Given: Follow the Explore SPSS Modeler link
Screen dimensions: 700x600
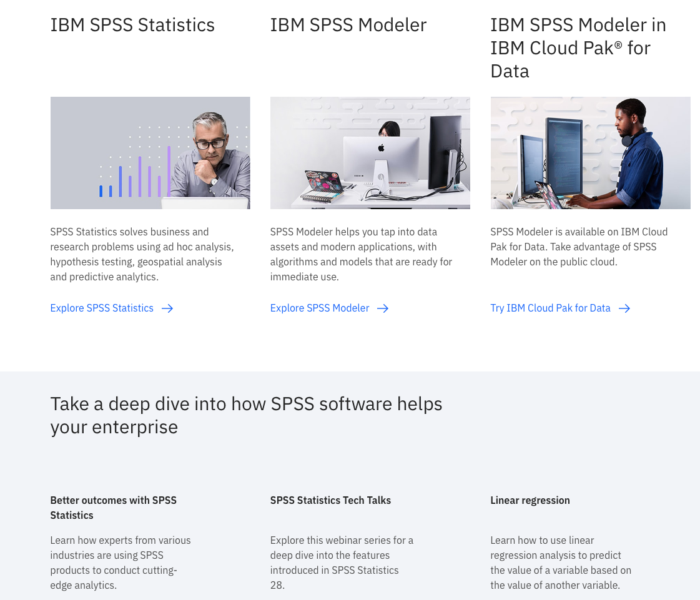Looking at the screenshot, I should pyautogui.click(x=320, y=308).
